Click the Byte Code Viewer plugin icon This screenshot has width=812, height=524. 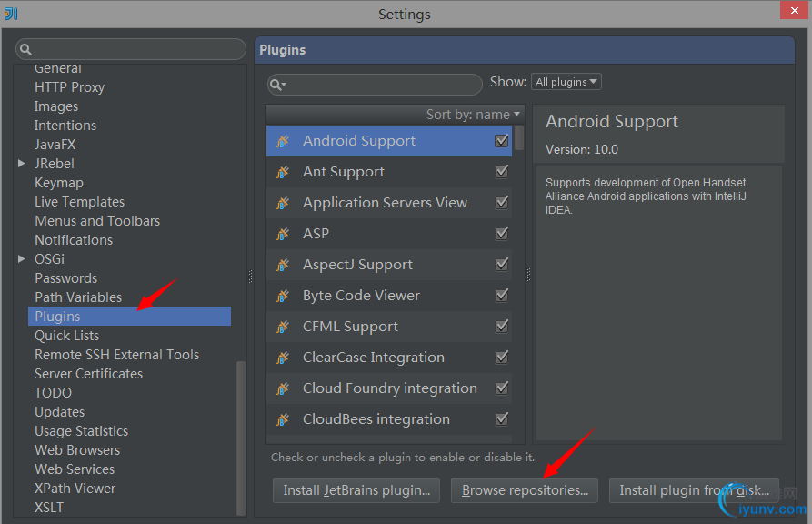pos(283,296)
